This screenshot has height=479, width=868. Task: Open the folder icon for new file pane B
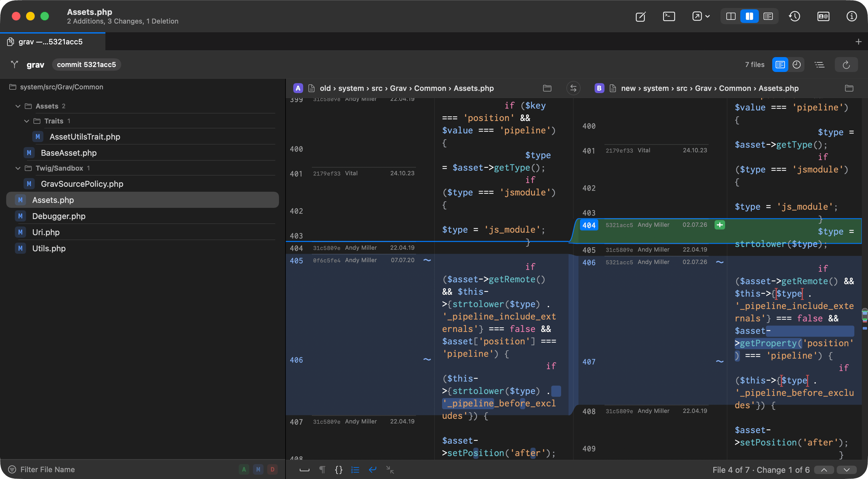click(849, 88)
